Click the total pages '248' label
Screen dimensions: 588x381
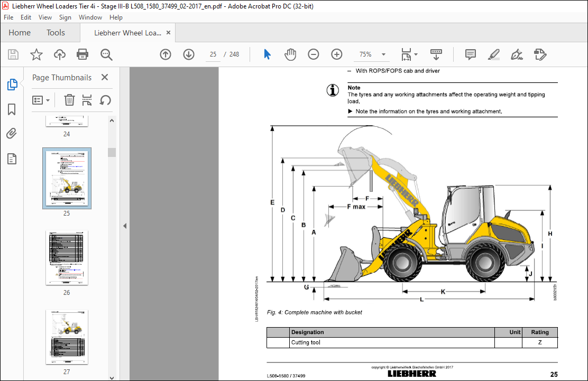pyautogui.click(x=234, y=54)
